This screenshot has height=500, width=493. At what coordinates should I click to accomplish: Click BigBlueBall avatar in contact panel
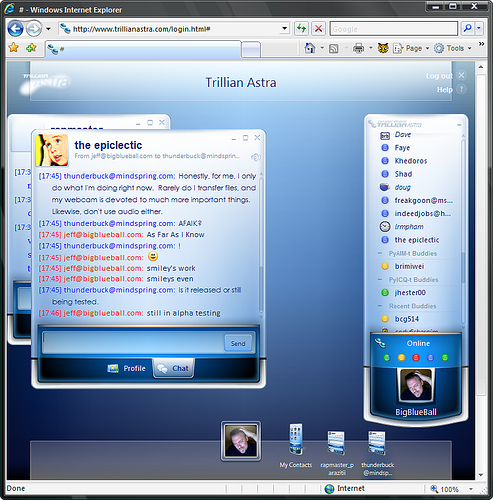point(416,385)
